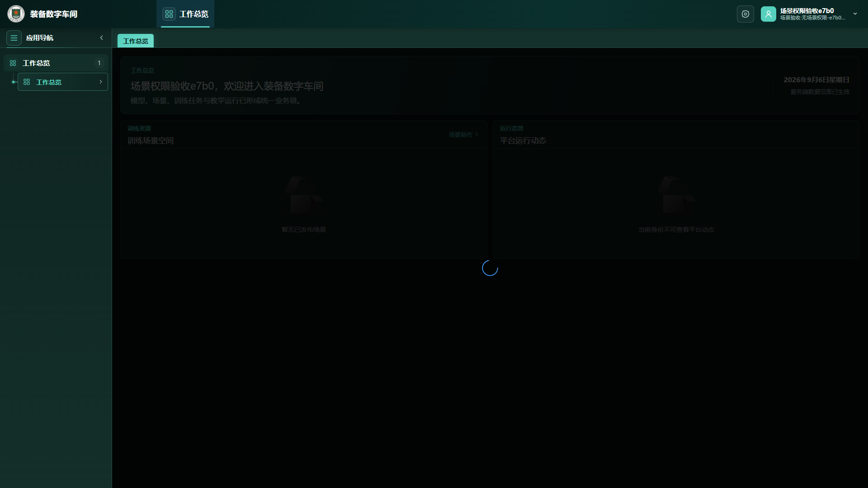Viewport: 868px width, 488px height.
Task: Click the 训练场景空间 card title
Action: tap(151, 141)
